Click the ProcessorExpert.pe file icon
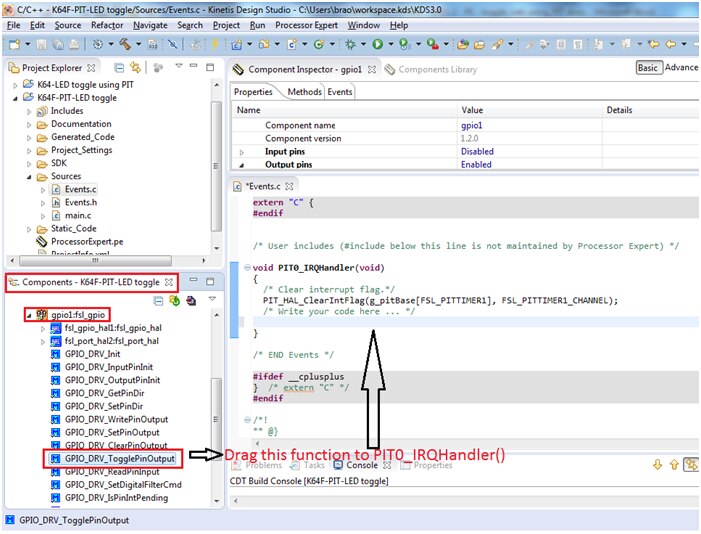701x534 pixels. (x=42, y=242)
